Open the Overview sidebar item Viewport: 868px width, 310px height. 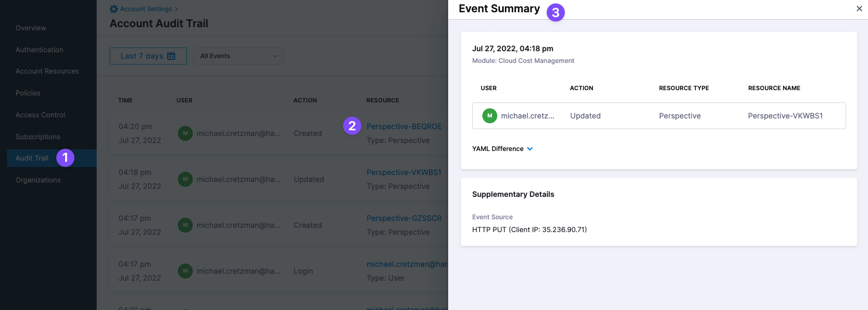coord(31,28)
